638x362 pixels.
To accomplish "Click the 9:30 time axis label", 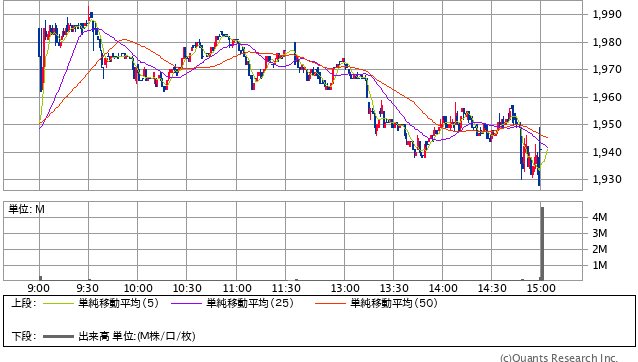I will coord(87,288).
